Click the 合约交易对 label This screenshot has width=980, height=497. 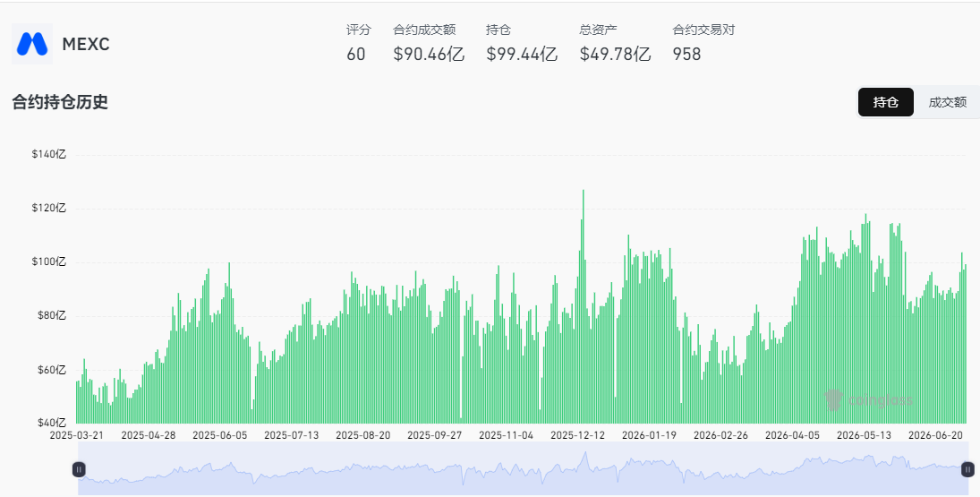[x=703, y=30]
